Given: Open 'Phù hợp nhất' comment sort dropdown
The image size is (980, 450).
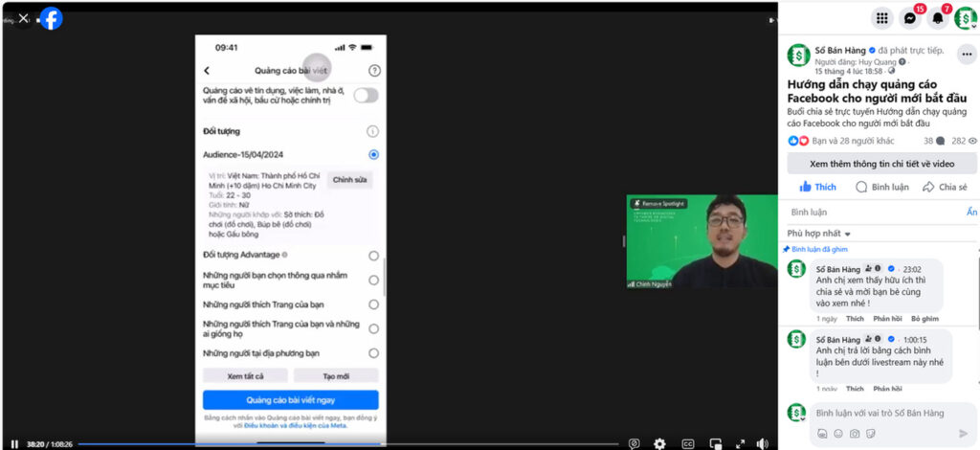Looking at the screenshot, I should (819, 234).
